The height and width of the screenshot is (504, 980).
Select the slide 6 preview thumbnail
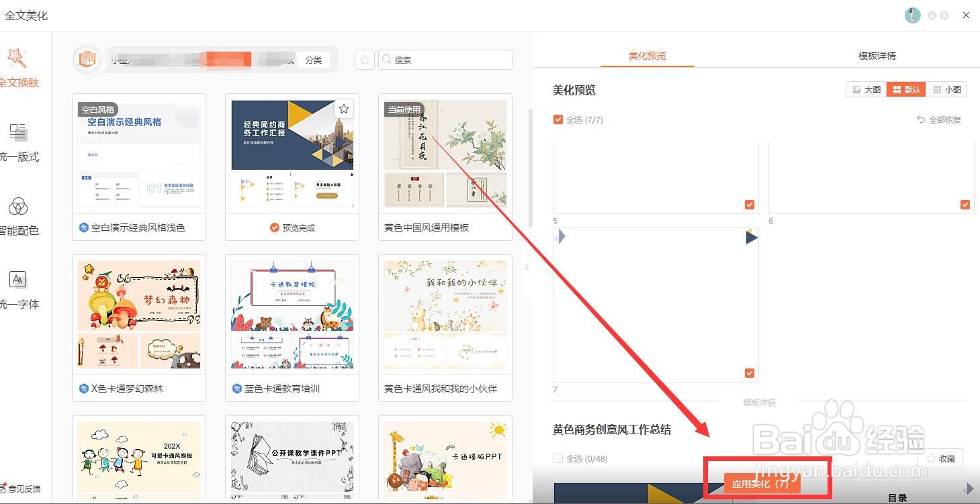click(x=871, y=178)
